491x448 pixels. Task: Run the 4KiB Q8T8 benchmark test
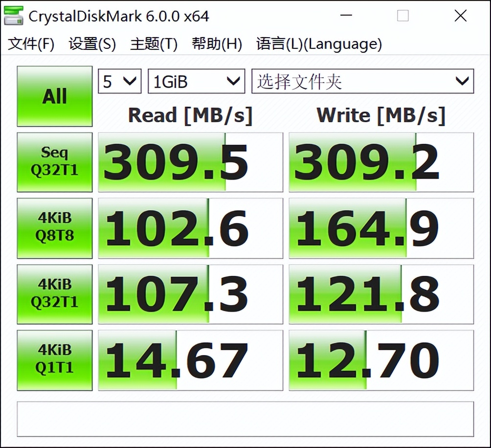pyautogui.click(x=54, y=228)
